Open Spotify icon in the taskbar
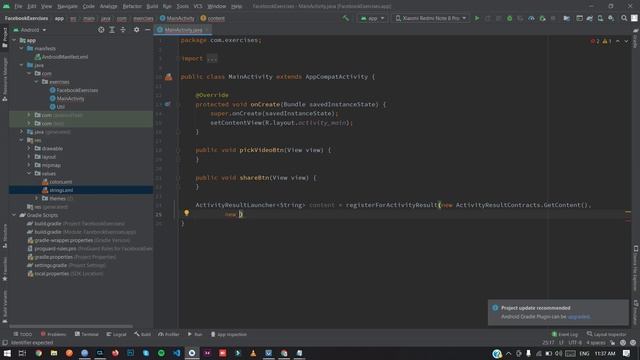 [161, 353]
